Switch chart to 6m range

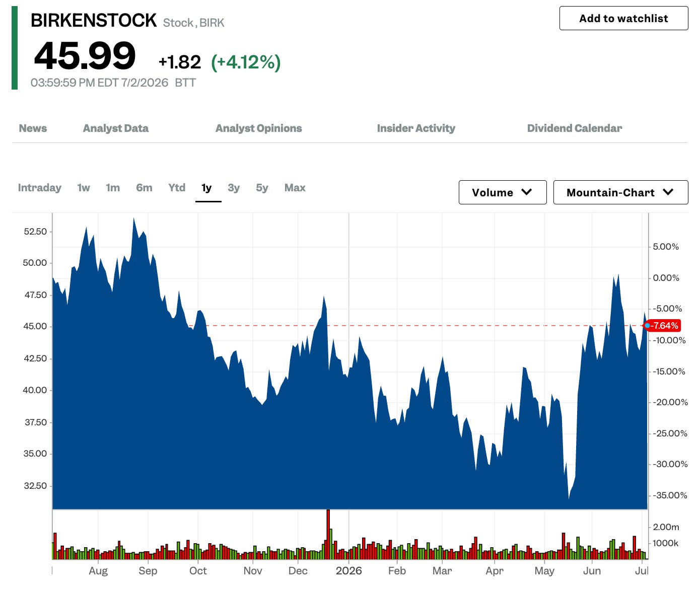point(144,188)
